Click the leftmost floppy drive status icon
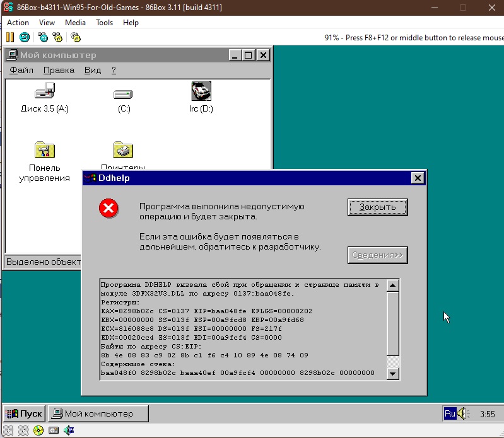Viewport: 504px width, 438px height. [x=8, y=430]
